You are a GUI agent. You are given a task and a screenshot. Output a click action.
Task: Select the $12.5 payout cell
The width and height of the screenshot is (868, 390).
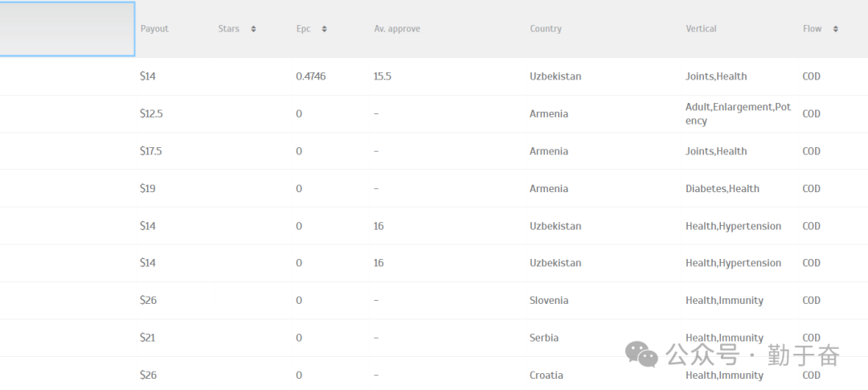(x=151, y=114)
